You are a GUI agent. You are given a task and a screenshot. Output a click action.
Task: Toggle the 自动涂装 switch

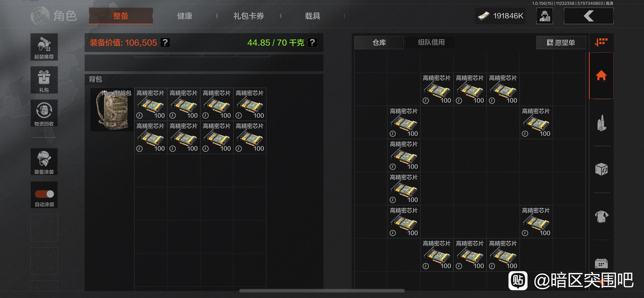point(44,194)
